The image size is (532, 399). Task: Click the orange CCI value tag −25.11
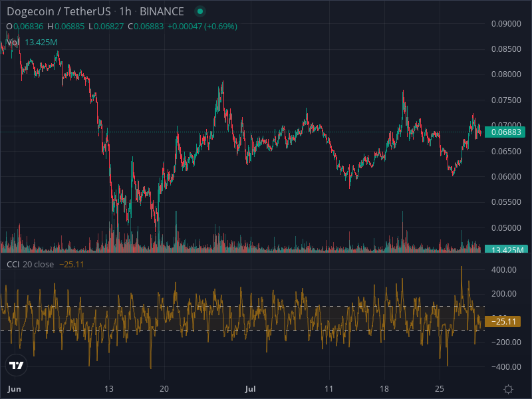(503, 321)
